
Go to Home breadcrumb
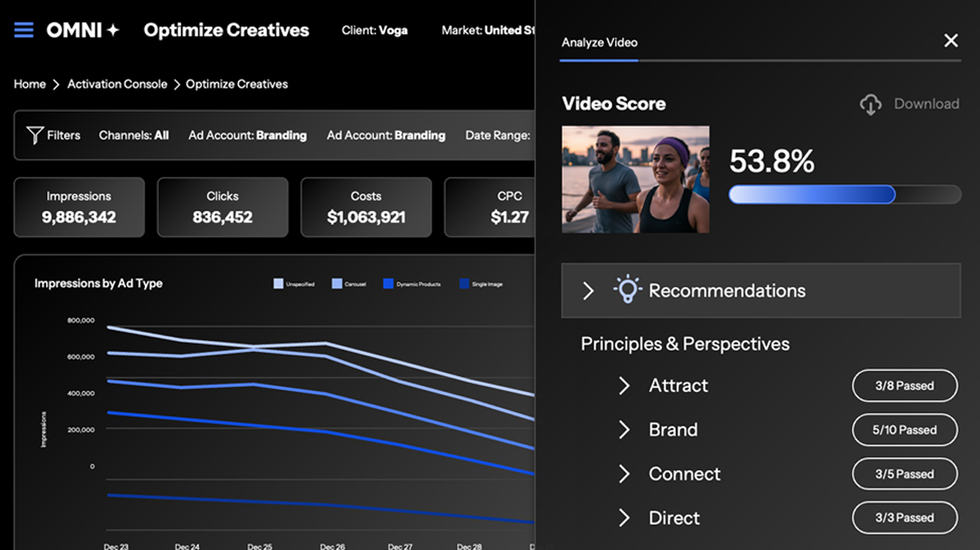[x=30, y=84]
